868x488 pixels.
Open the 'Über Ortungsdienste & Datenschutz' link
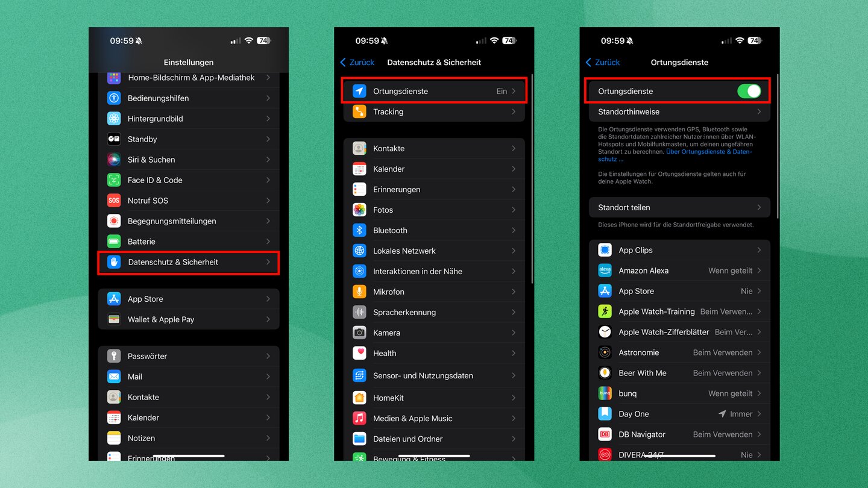pyautogui.click(x=708, y=152)
